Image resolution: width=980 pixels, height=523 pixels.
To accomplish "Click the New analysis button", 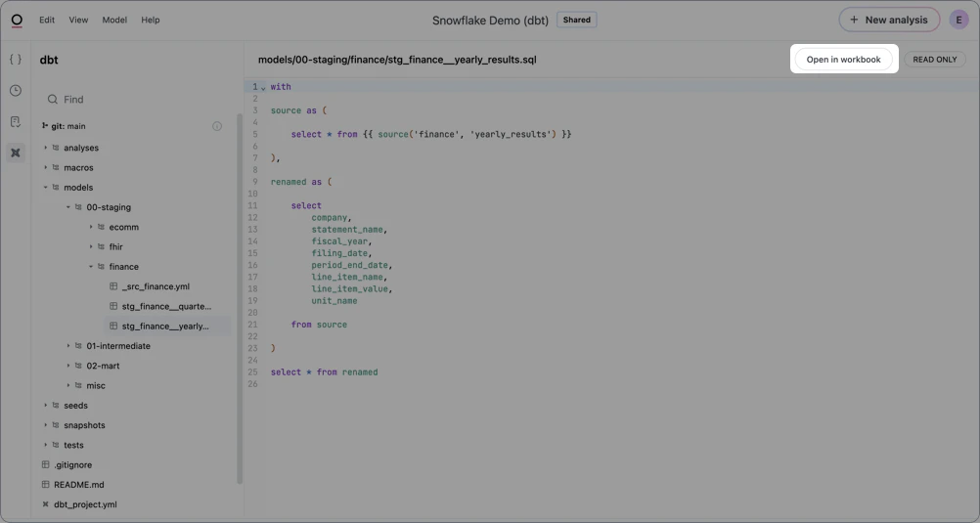I will pos(889,20).
